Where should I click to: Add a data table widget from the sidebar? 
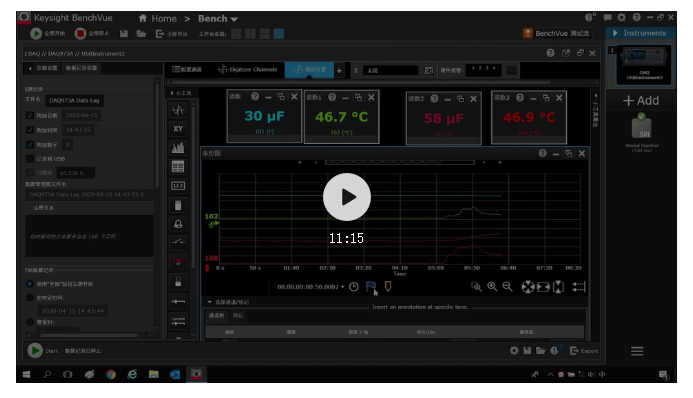(x=178, y=167)
